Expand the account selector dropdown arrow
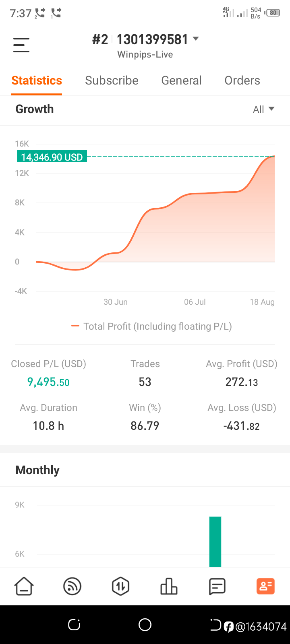Viewport: 290px width, 644px height. tap(196, 39)
